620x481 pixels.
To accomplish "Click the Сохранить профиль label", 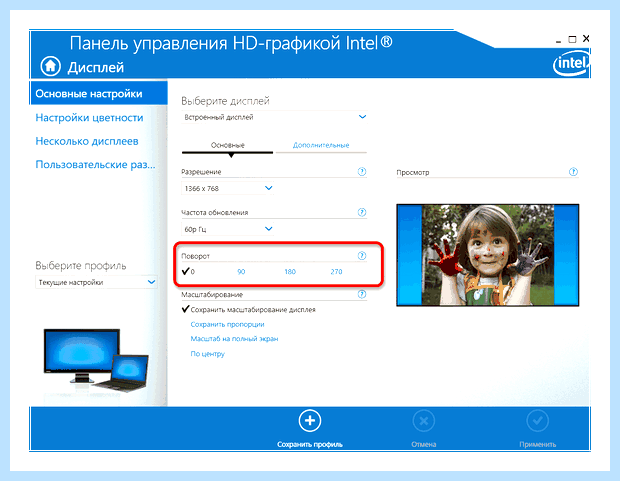I will 310,444.
